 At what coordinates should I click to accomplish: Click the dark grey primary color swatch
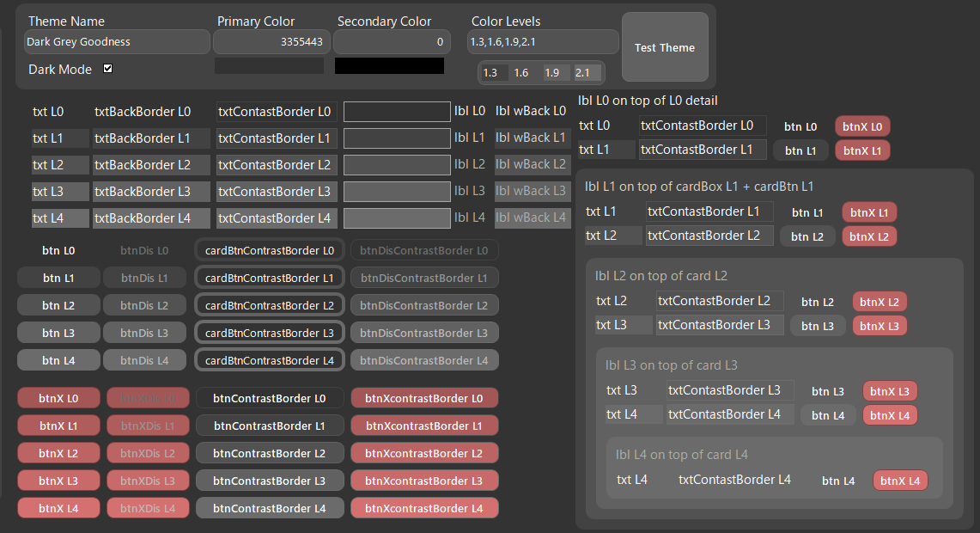(270, 66)
